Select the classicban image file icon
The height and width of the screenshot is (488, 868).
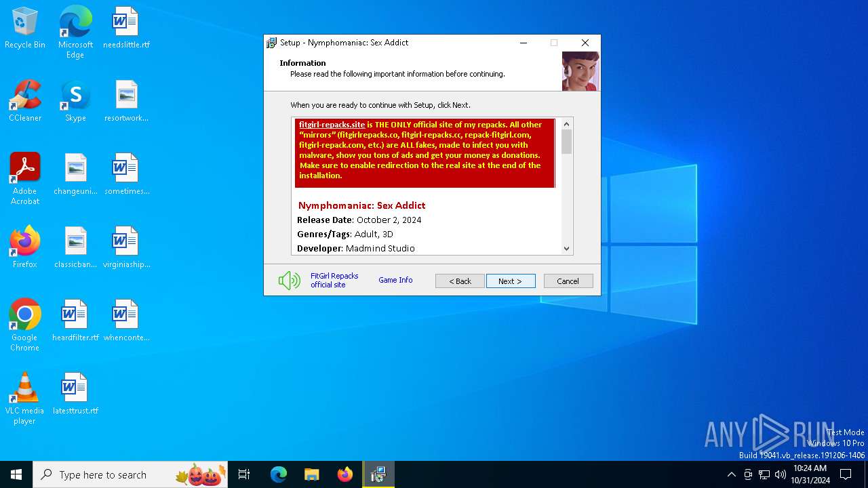[x=75, y=248]
